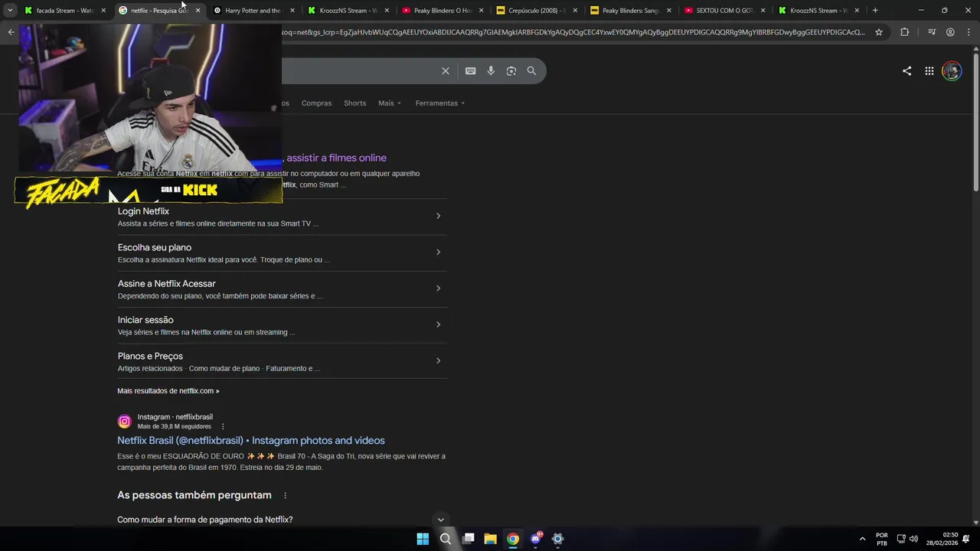Image resolution: width=980 pixels, height=551 pixels.
Task: Open Settings gear on the taskbar
Action: (558, 539)
